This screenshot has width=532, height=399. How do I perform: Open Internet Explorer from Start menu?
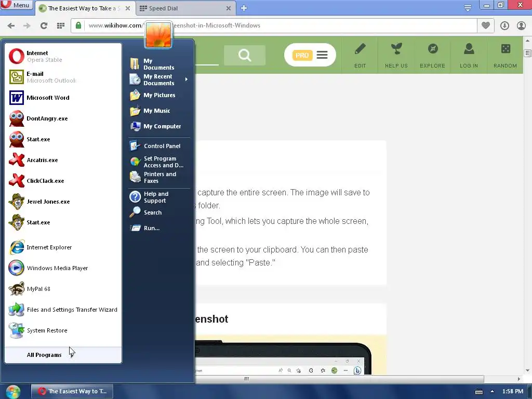63,247
